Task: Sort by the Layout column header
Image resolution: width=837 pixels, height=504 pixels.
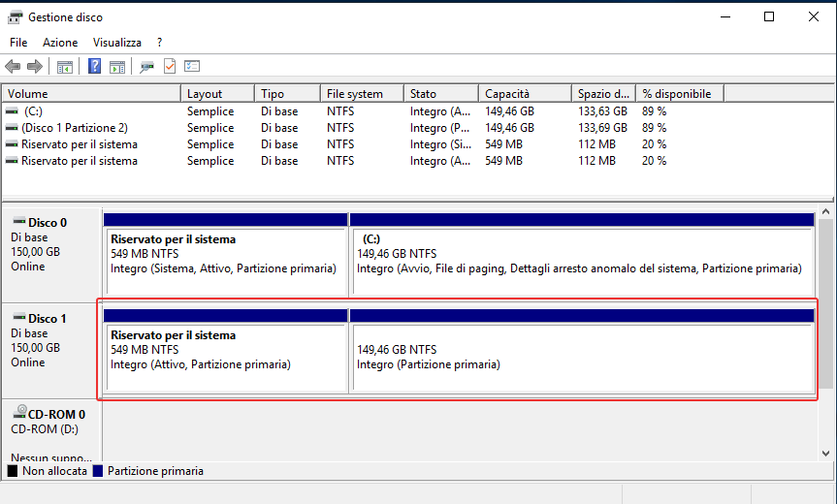Action: pyautogui.click(x=218, y=94)
